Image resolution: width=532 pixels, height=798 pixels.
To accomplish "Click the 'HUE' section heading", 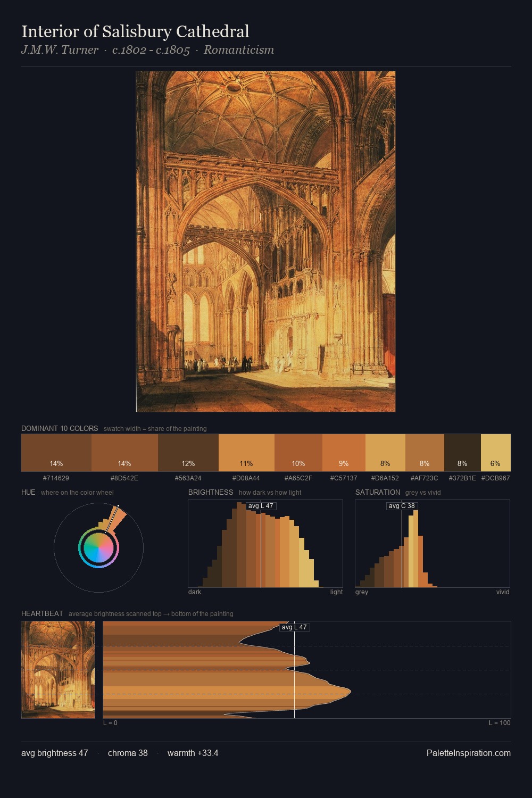I will click(28, 492).
